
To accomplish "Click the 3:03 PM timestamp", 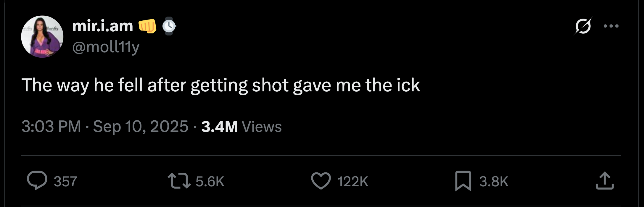I will (x=51, y=127).
